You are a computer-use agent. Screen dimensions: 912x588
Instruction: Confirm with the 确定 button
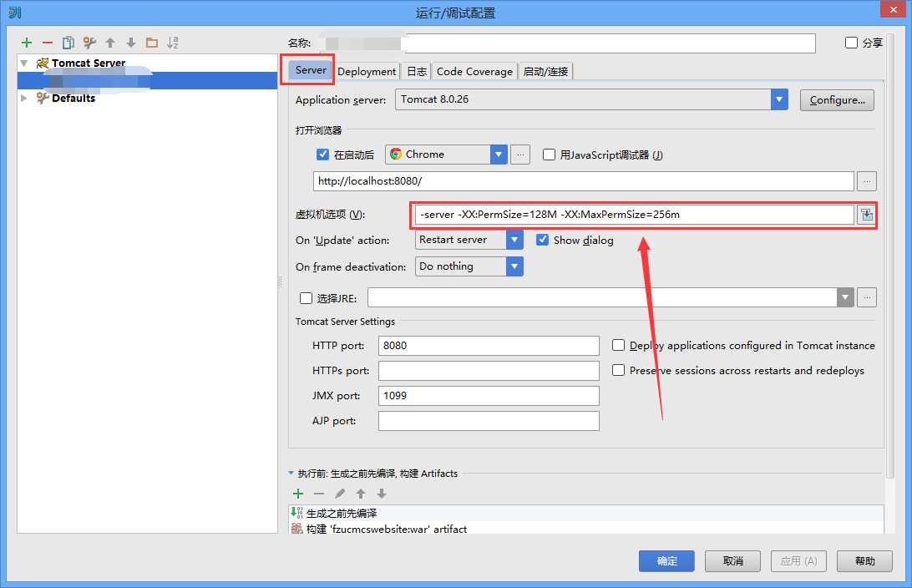(x=666, y=560)
